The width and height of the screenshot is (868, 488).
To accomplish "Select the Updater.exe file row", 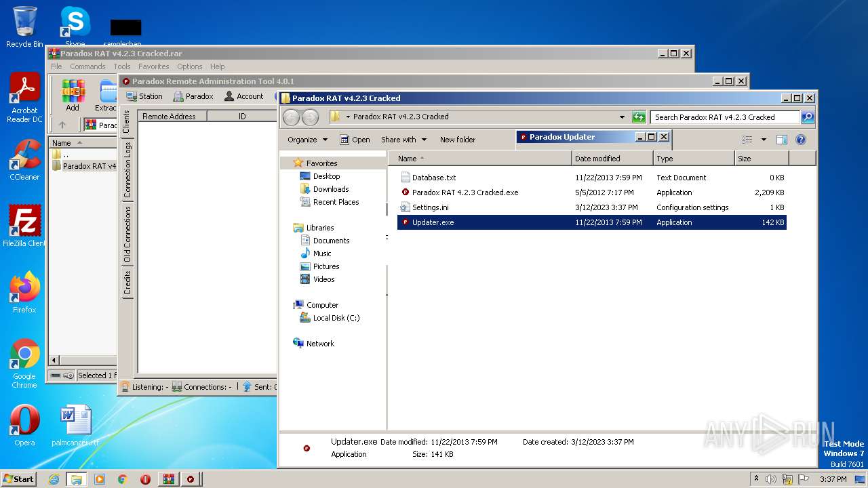I will pyautogui.click(x=591, y=222).
